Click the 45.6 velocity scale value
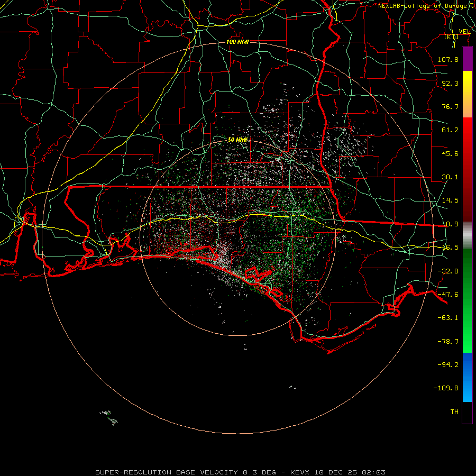Screen dimensions: 476x476 point(450,153)
